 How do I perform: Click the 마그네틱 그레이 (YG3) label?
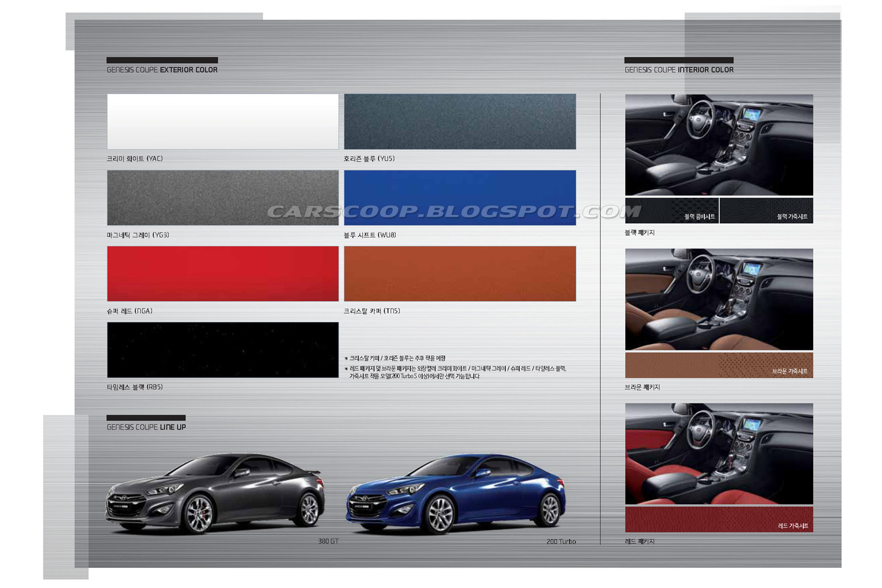138,235
